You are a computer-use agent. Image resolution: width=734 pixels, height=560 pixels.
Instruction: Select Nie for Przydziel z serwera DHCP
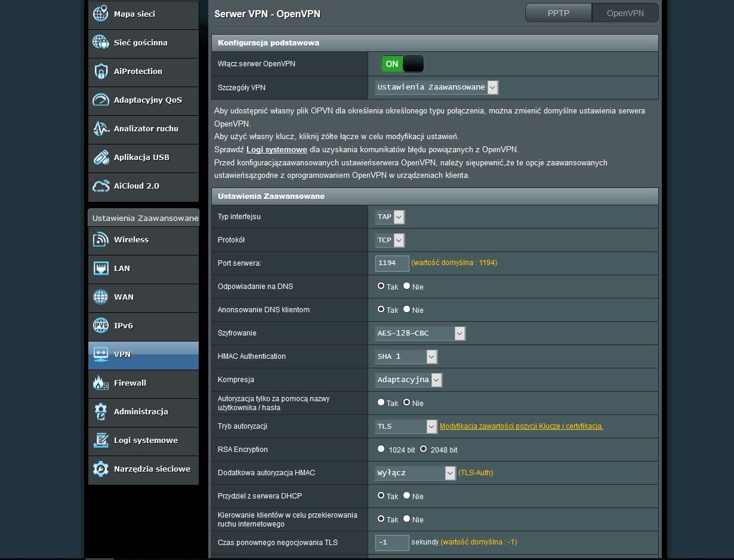[x=406, y=496]
